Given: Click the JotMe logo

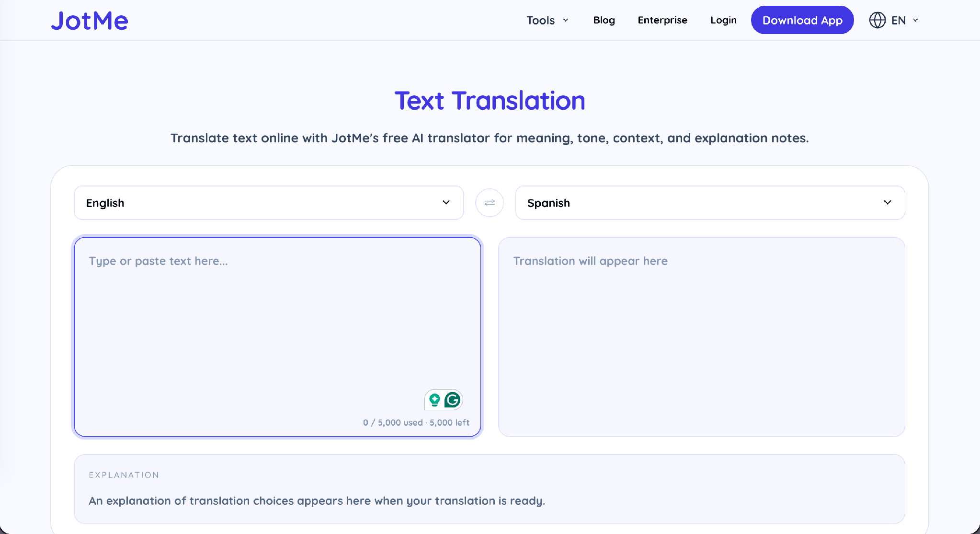Looking at the screenshot, I should tap(90, 21).
